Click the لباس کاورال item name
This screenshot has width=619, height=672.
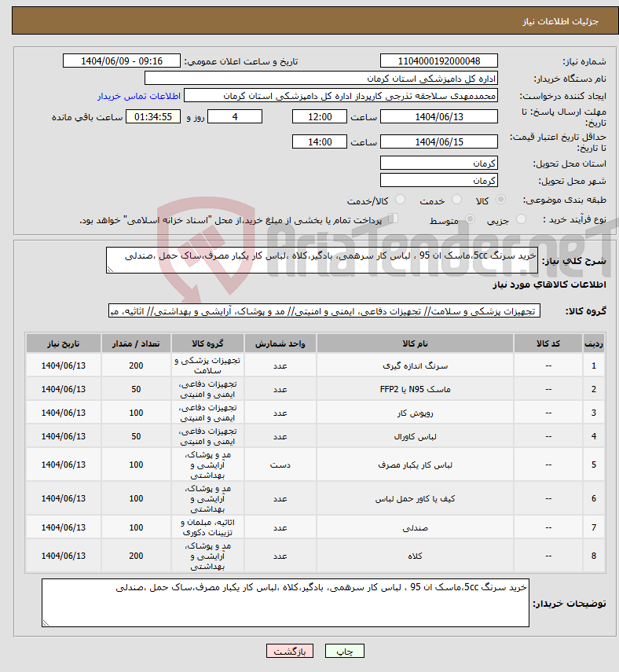pos(415,437)
